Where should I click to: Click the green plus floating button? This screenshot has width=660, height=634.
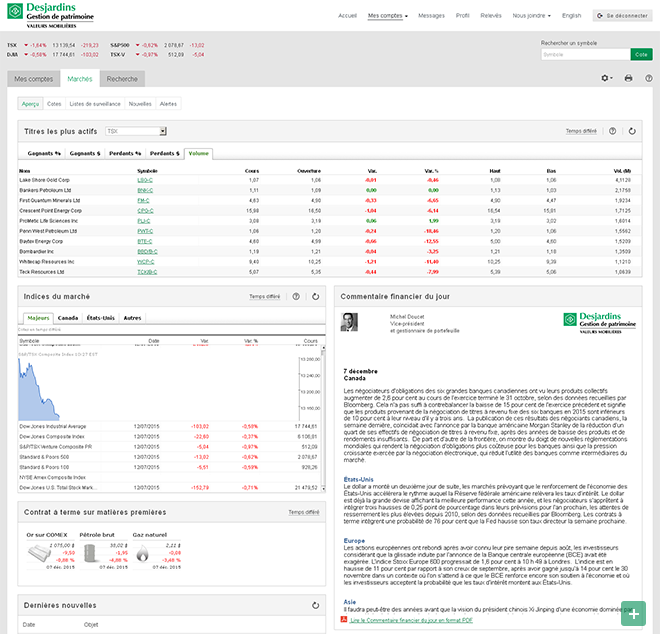click(633, 613)
